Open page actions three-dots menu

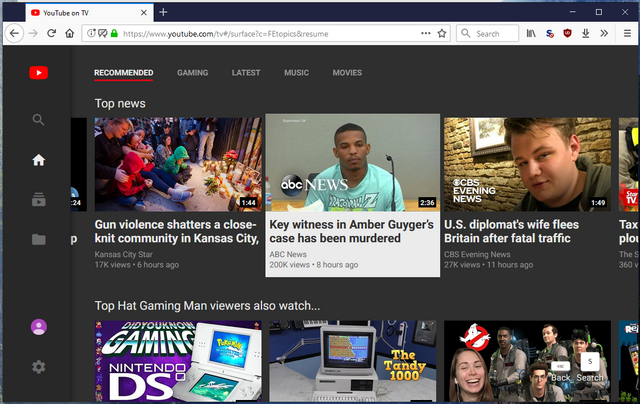coord(426,33)
